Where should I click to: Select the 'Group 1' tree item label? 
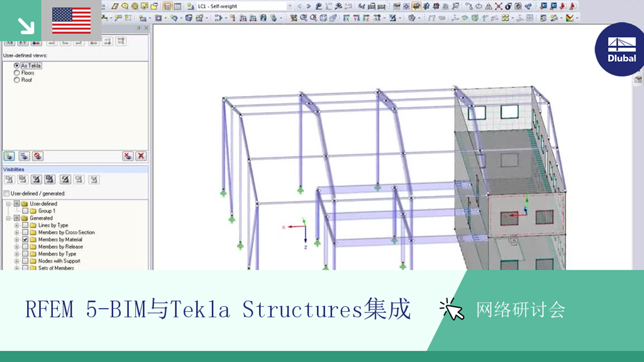click(x=47, y=211)
